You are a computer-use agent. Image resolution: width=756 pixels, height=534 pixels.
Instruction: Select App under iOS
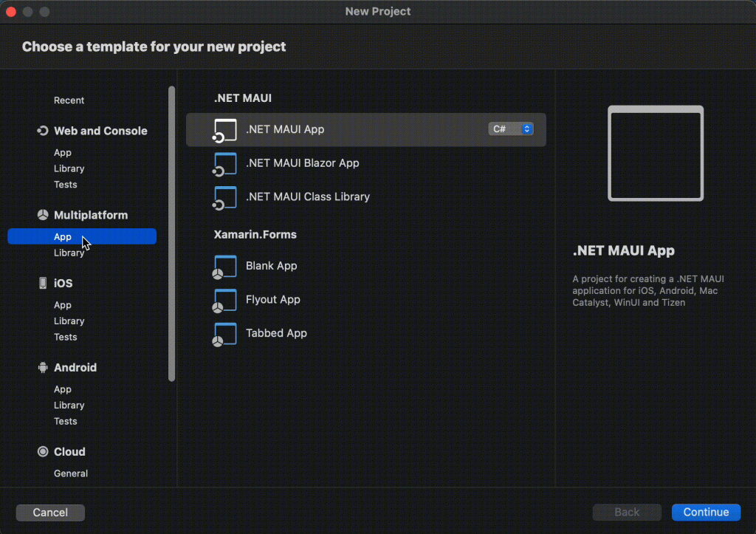(x=63, y=305)
